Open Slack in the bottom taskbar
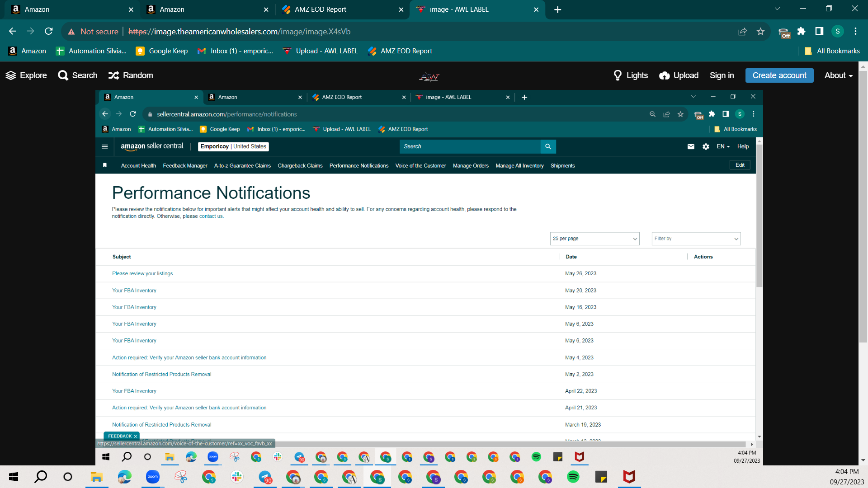This screenshot has height=488, width=868. (x=236, y=477)
